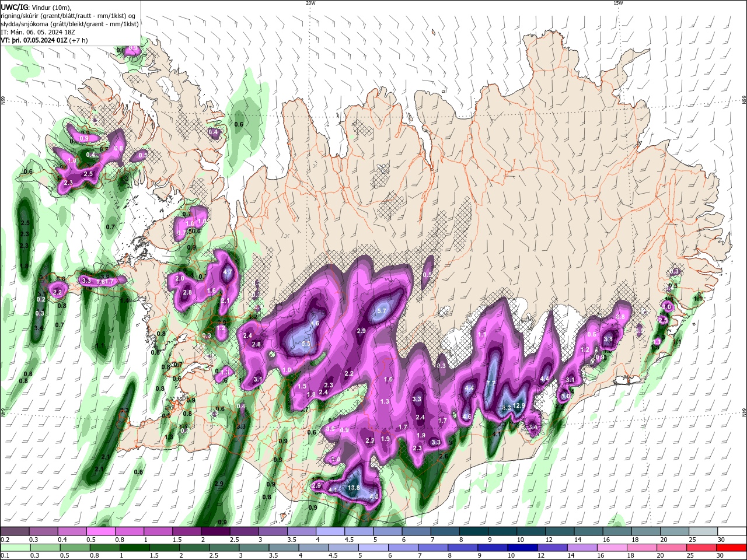Click the 12.9 precipitation value on the map
The height and width of the screenshot is (560, 747).
click(x=519, y=405)
